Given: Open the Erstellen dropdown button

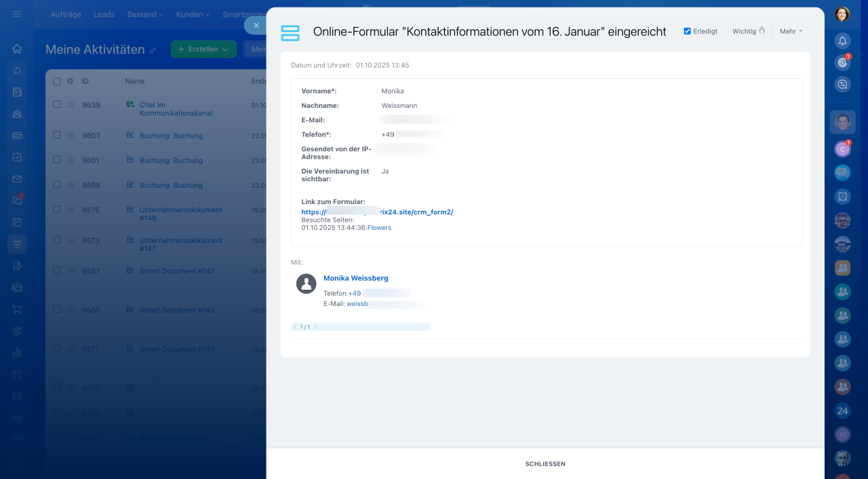Looking at the screenshot, I should 203,49.
